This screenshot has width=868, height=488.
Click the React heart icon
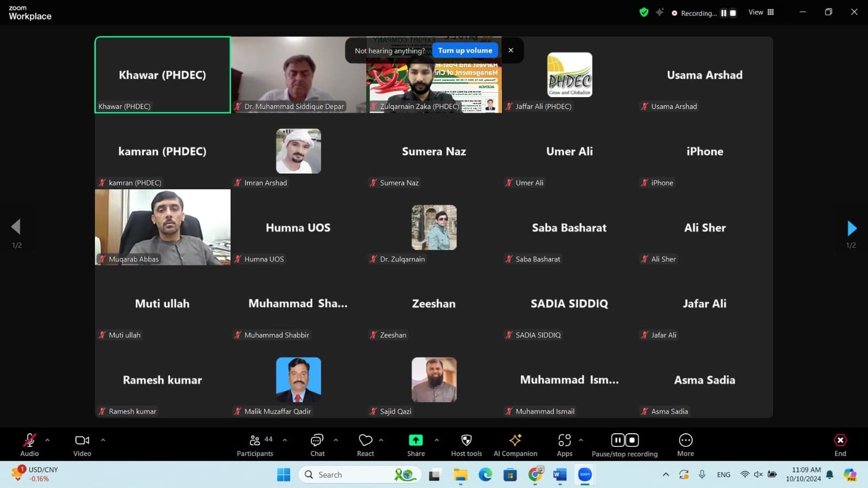(x=366, y=445)
